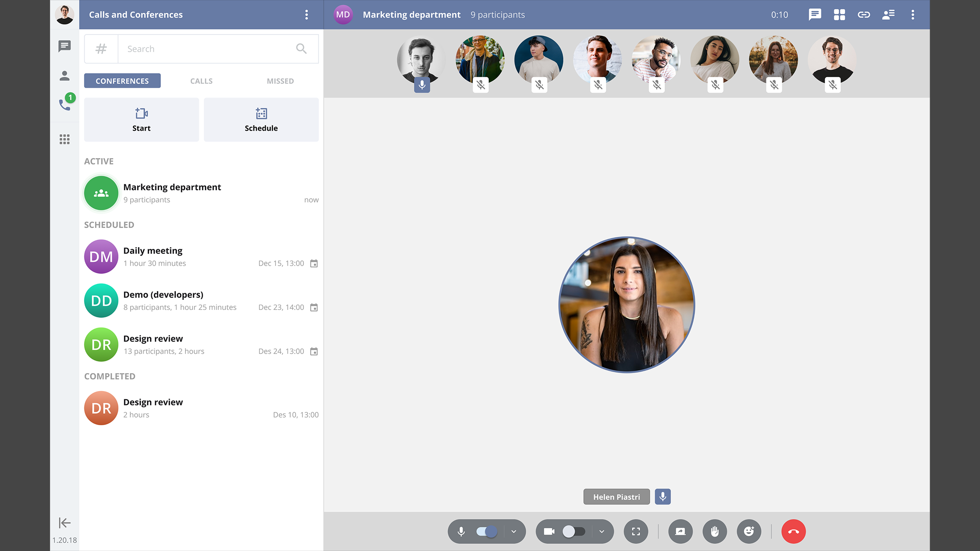Switch to the MISSED tab
The height and width of the screenshot is (551, 980).
pos(280,81)
